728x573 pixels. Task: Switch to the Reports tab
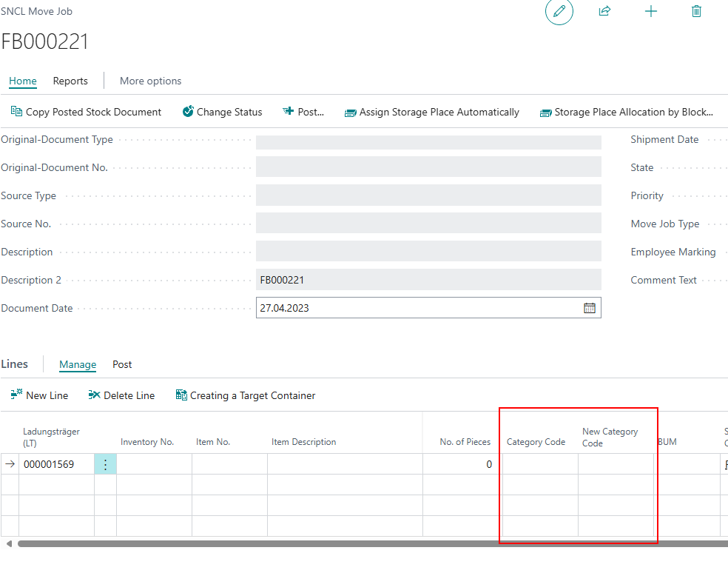70,81
